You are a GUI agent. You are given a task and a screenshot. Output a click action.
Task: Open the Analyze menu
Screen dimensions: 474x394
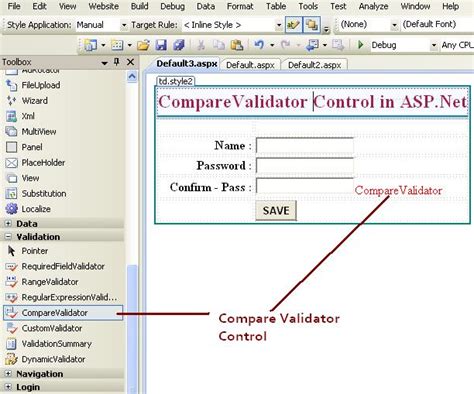click(x=373, y=6)
